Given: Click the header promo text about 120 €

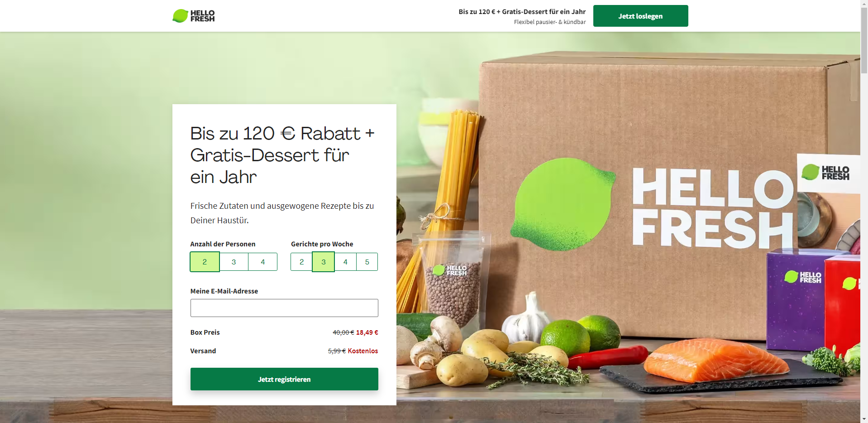Looking at the screenshot, I should [x=522, y=12].
